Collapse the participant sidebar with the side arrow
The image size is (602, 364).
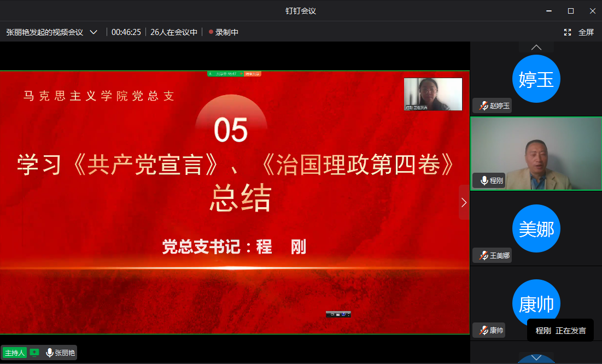click(464, 202)
